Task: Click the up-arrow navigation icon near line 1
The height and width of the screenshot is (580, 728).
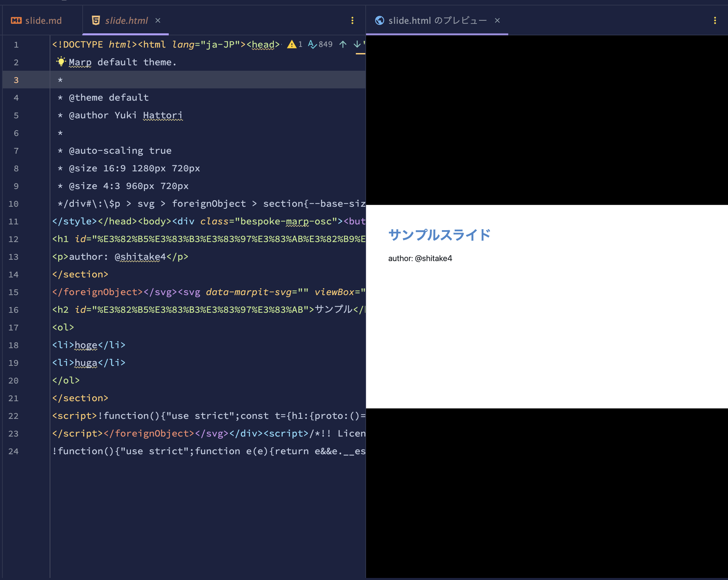Action: tap(343, 44)
